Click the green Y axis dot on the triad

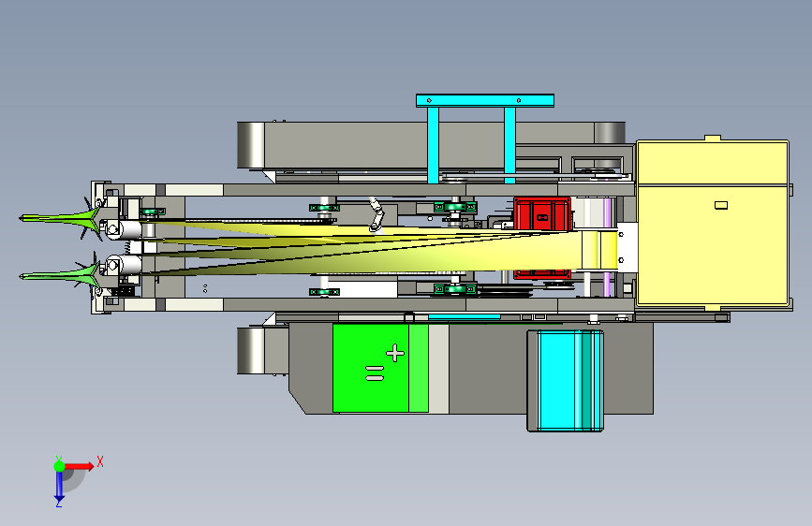pyautogui.click(x=59, y=466)
